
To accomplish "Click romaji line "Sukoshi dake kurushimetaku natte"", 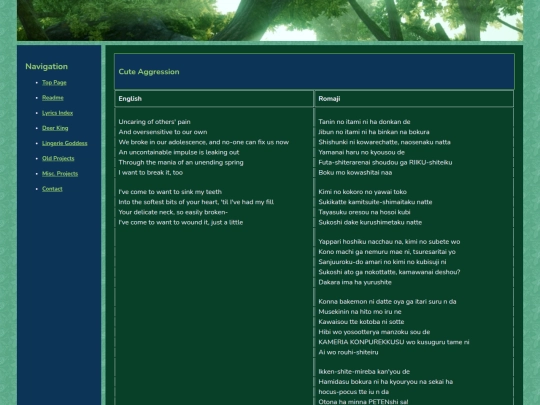I will tap(370, 222).
